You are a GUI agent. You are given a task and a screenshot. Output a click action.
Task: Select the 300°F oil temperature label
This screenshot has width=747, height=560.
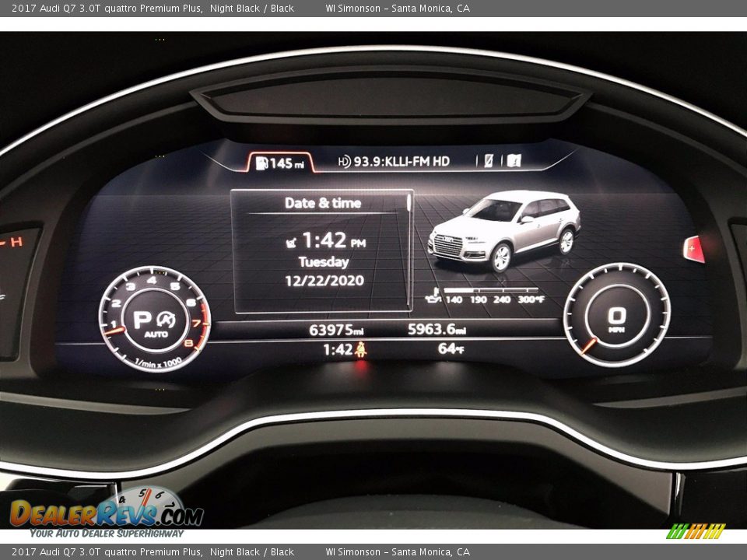tap(531, 299)
